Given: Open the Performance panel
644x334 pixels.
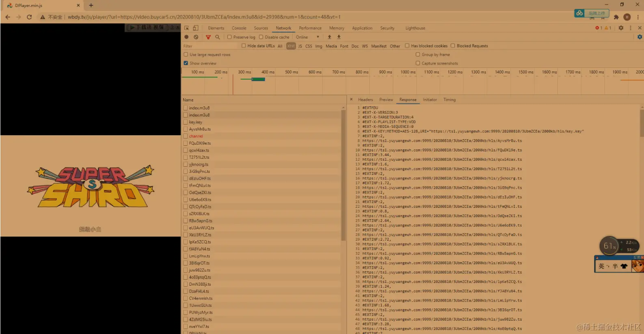Looking at the screenshot, I should (310, 28).
